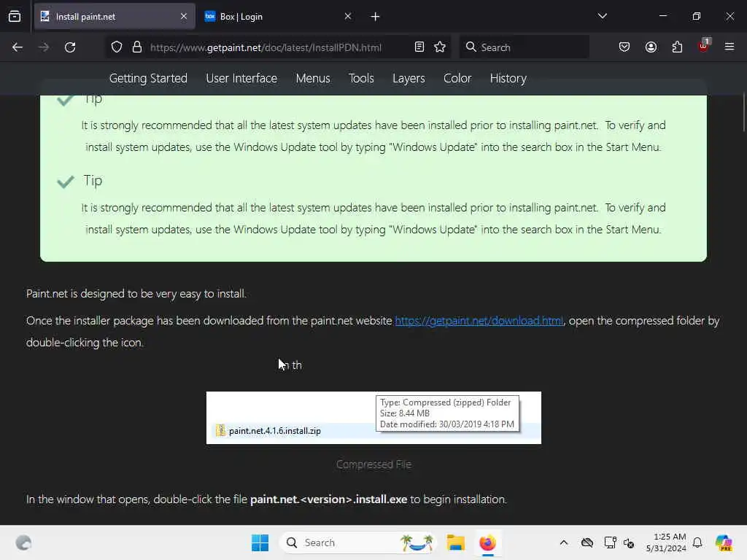
Task: Open Copilot preview taskbar icon
Action: [x=724, y=542]
